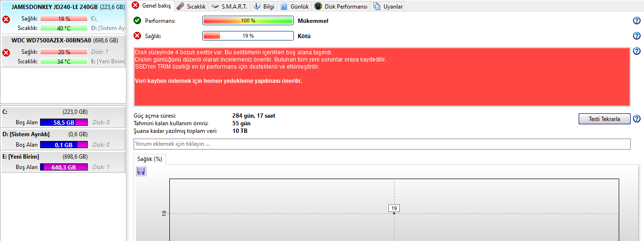Click the thermometer icon on Sıcaklık tab
The height and width of the screenshot is (241, 644).
click(180, 6)
